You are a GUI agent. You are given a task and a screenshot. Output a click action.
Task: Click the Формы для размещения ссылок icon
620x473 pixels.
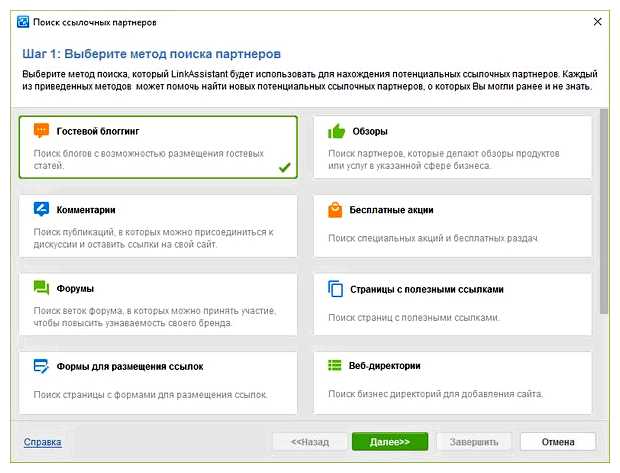[41, 367]
